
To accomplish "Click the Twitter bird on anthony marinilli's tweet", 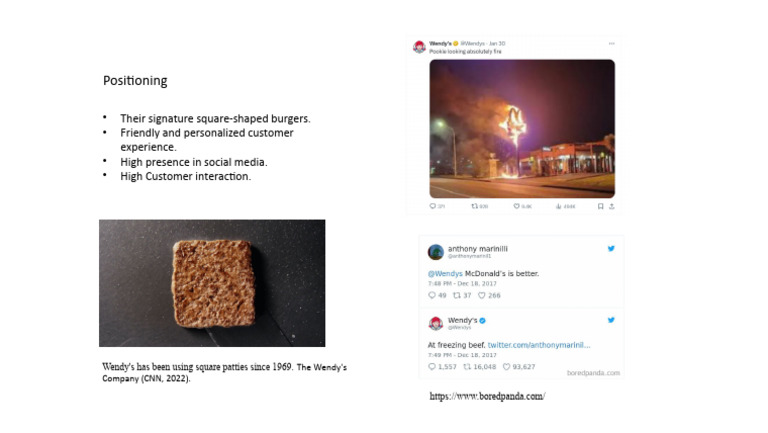I will coord(611,248).
